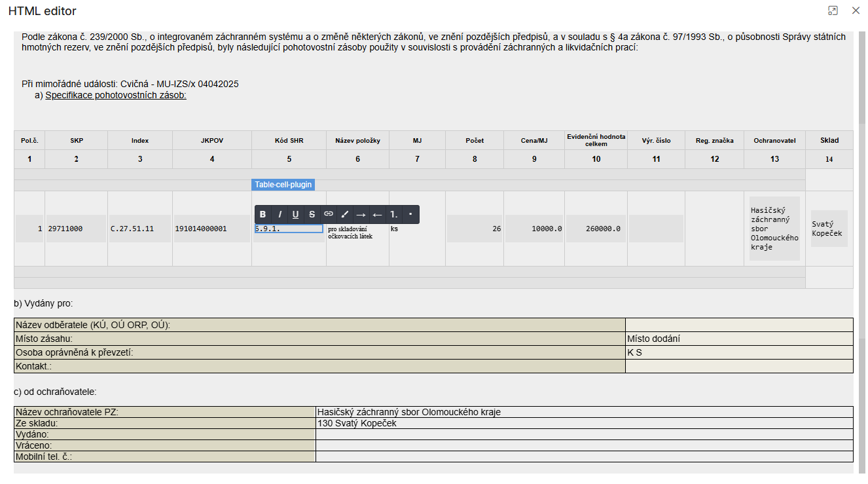
Task: Select the Svatý Kopeček sklad cell
Action: [829, 229]
